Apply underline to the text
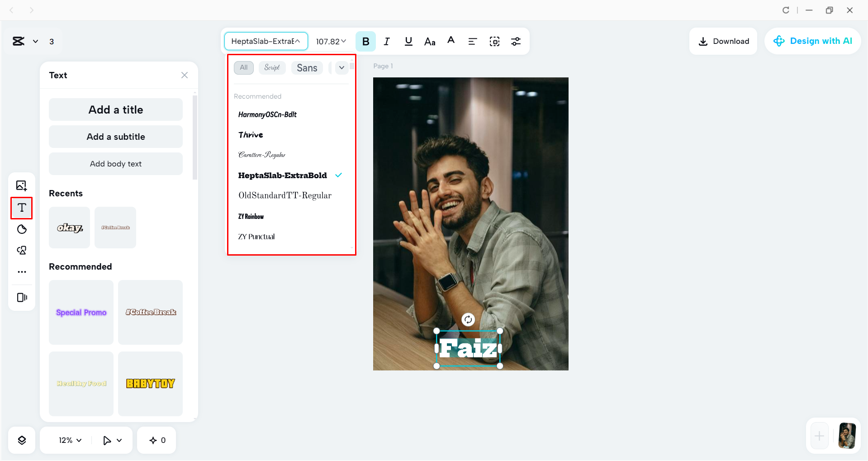 click(x=408, y=41)
